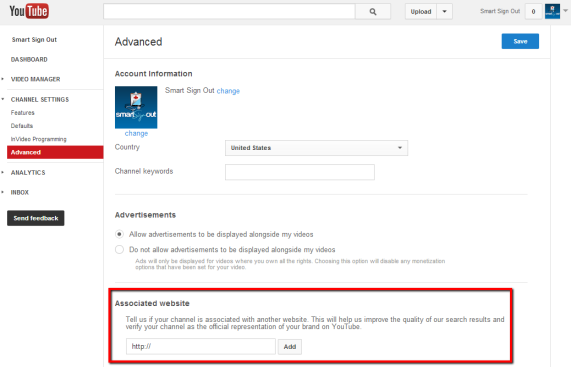The width and height of the screenshot is (571, 367).
Task: Go to Dashboard in sidebar
Action: tap(29, 59)
